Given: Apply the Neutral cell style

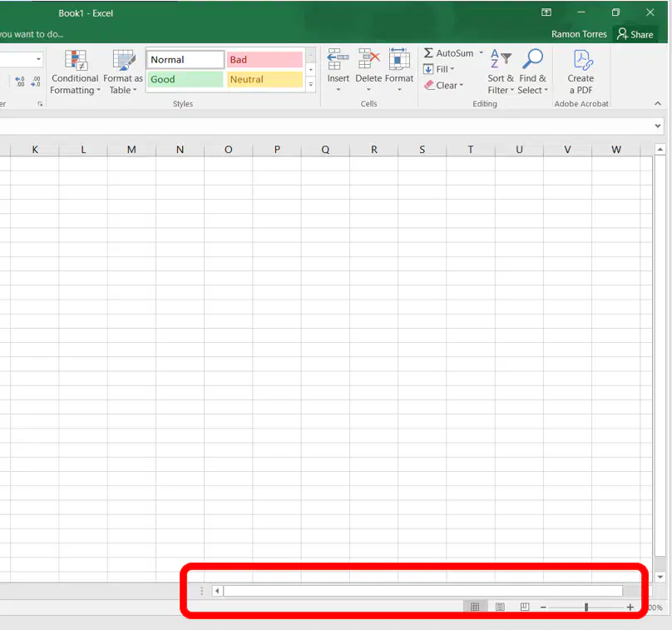Looking at the screenshot, I should (x=264, y=79).
